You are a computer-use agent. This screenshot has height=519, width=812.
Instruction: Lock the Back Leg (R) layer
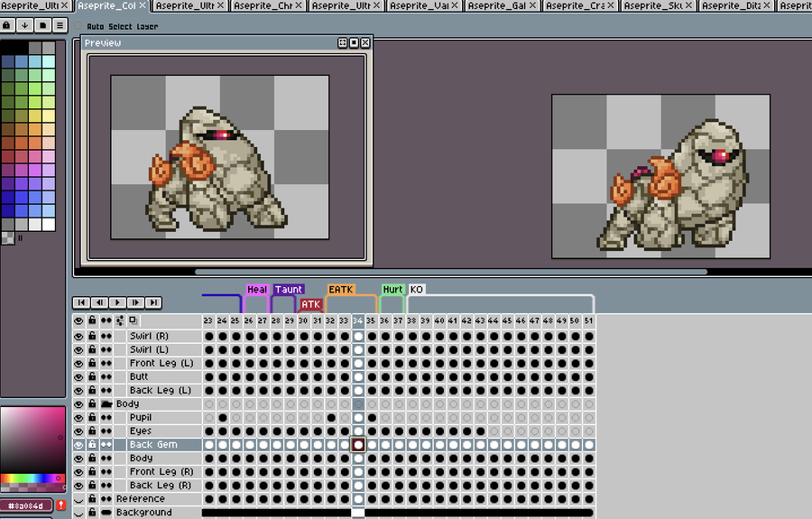click(92, 486)
